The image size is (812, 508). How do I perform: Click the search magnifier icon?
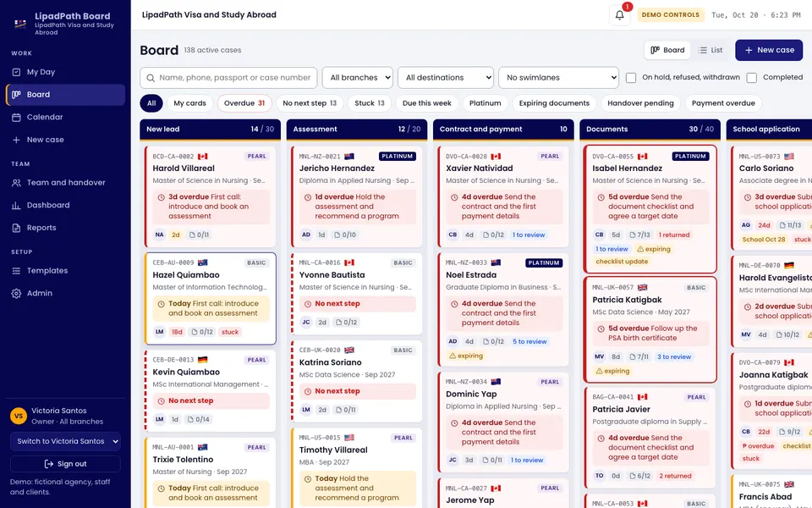151,78
